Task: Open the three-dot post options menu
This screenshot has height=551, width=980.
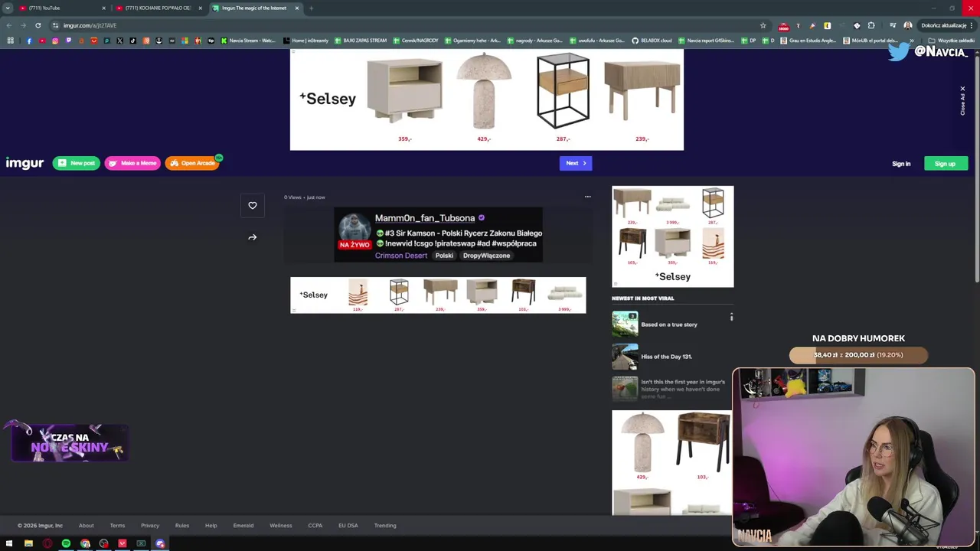Action: (588, 197)
